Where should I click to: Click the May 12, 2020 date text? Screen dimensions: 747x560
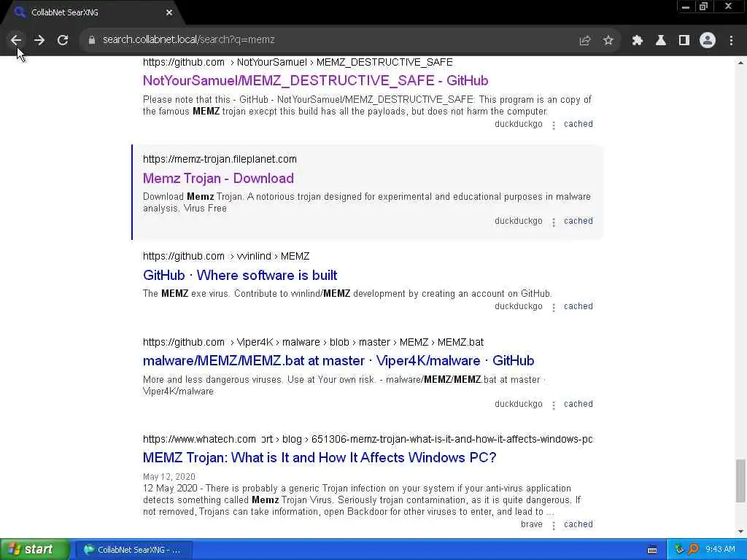pos(169,477)
